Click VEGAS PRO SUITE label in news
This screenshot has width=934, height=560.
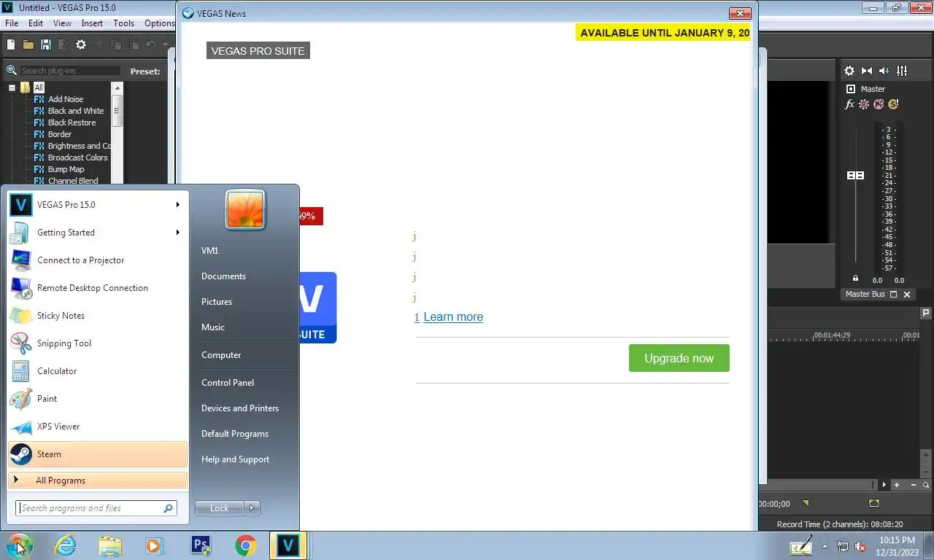tap(258, 51)
